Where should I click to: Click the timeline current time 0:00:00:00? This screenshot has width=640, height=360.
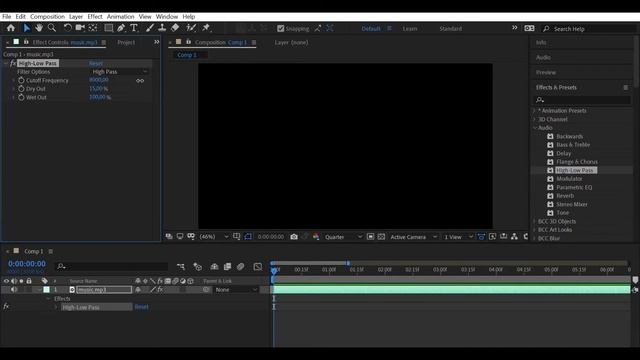coord(27,264)
